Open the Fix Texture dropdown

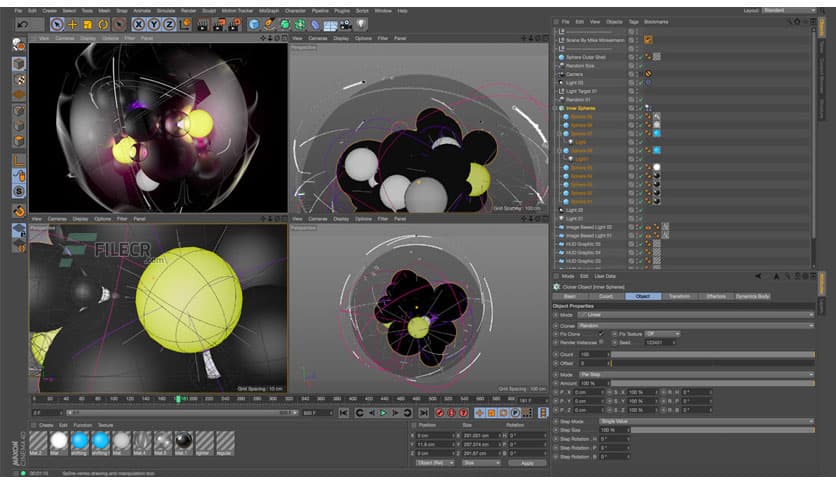point(662,334)
